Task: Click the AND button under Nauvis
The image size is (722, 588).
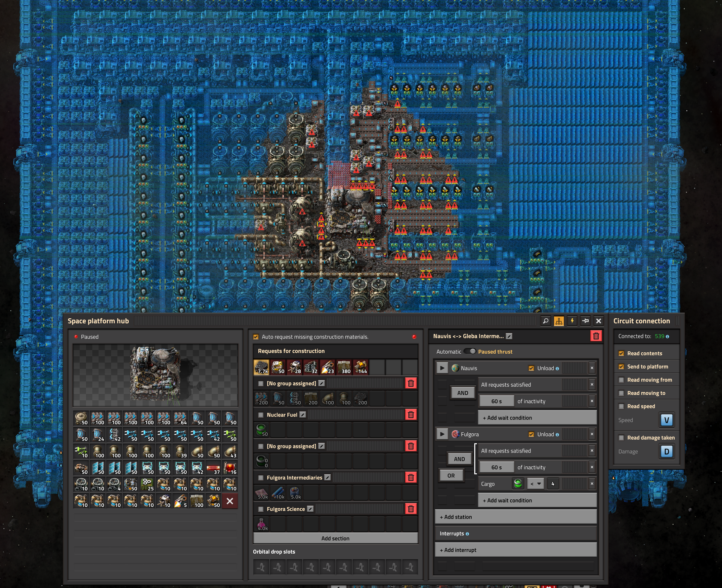Action: pos(463,393)
